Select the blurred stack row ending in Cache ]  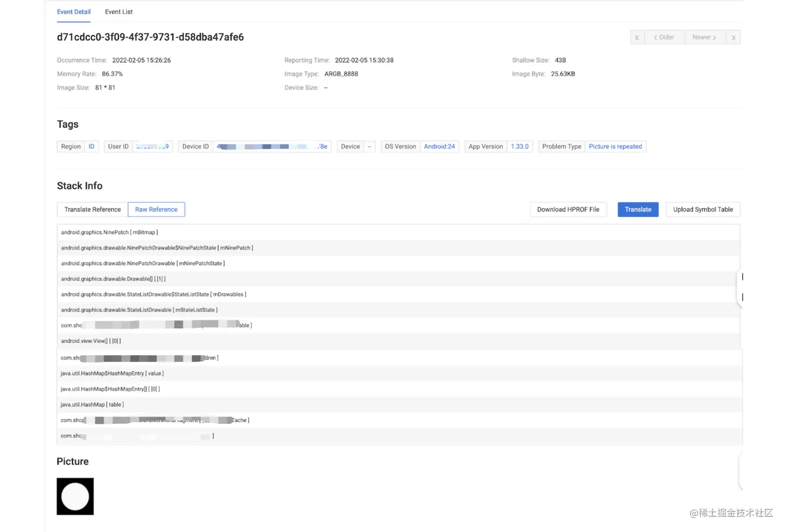pos(400,420)
